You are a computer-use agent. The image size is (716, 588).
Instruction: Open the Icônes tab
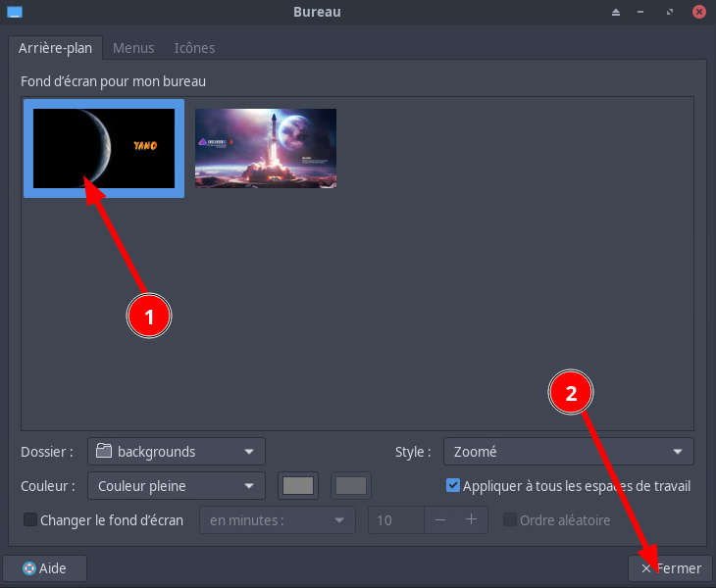coord(194,48)
